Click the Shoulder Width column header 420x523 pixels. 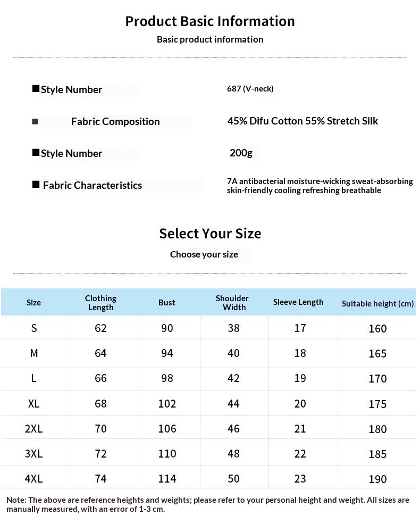(x=232, y=303)
